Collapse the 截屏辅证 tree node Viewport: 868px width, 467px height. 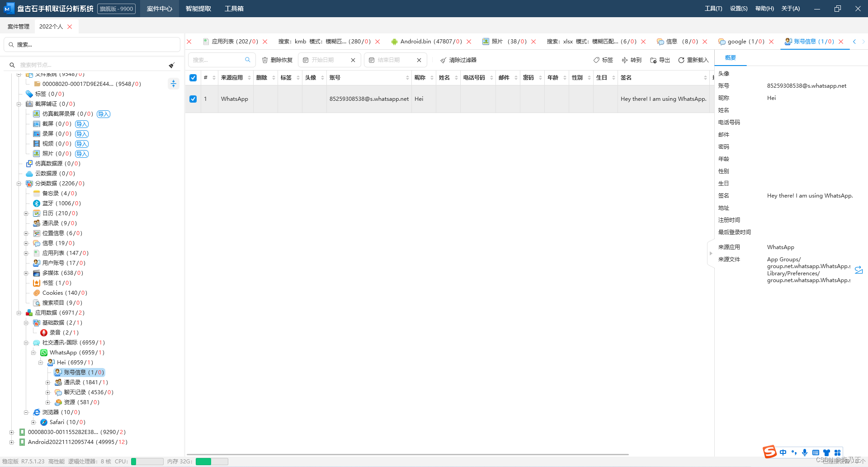pos(19,104)
